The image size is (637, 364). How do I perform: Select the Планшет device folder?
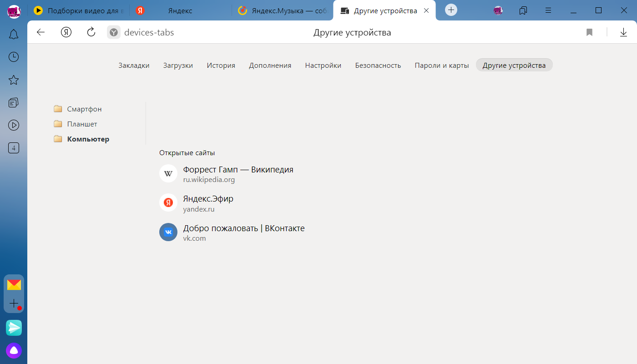[82, 124]
